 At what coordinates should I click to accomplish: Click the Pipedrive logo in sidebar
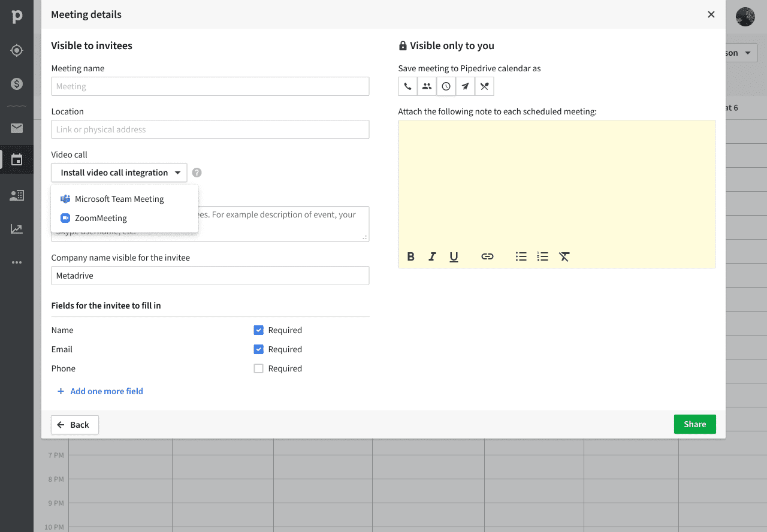pyautogui.click(x=17, y=17)
